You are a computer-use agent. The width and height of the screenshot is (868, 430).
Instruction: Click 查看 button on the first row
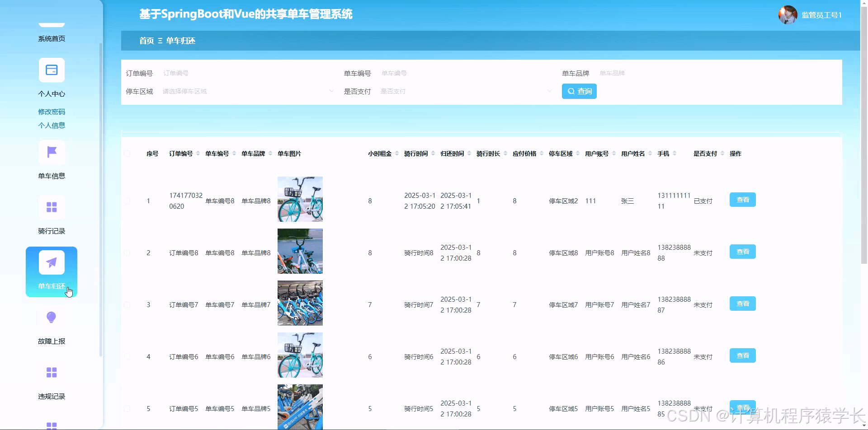coord(742,199)
